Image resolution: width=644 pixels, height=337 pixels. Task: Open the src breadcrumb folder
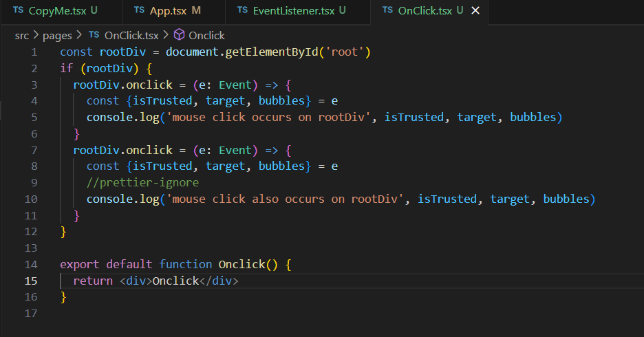coord(22,36)
